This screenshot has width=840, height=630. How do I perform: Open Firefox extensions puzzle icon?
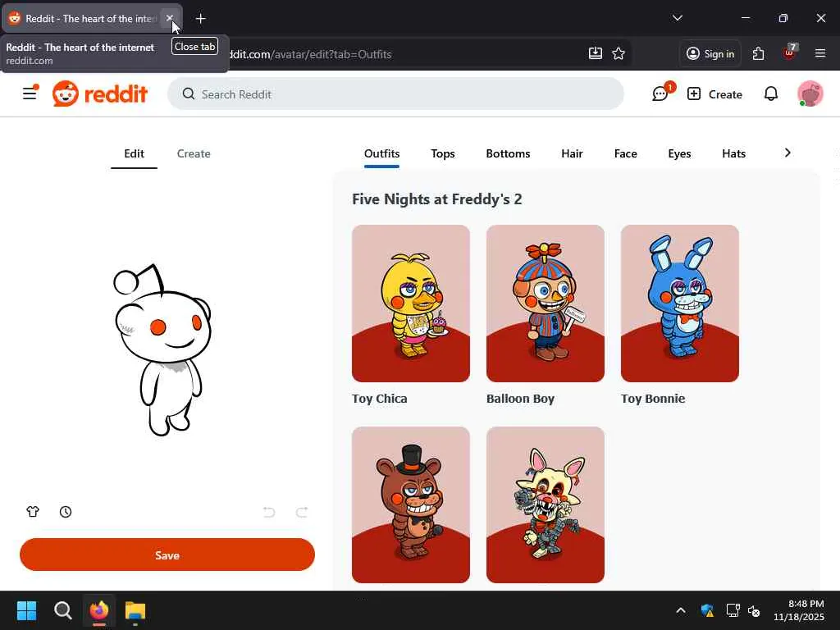(758, 53)
